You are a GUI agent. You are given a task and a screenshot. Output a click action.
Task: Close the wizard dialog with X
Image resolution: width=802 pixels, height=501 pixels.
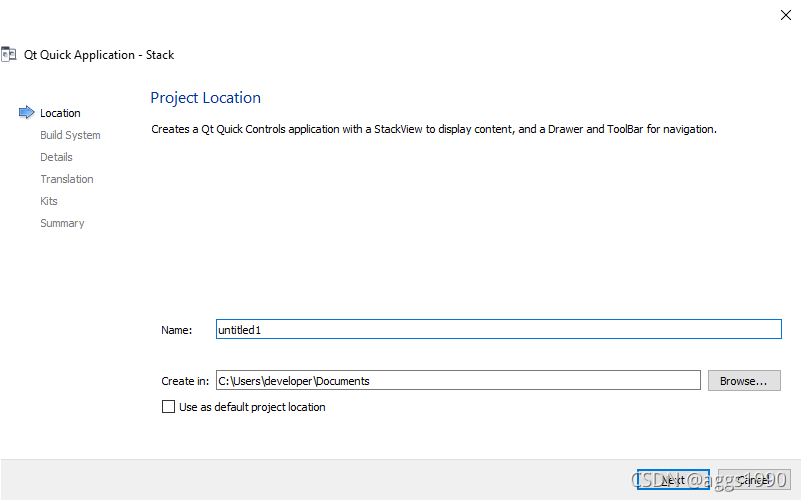coord(786,15)
